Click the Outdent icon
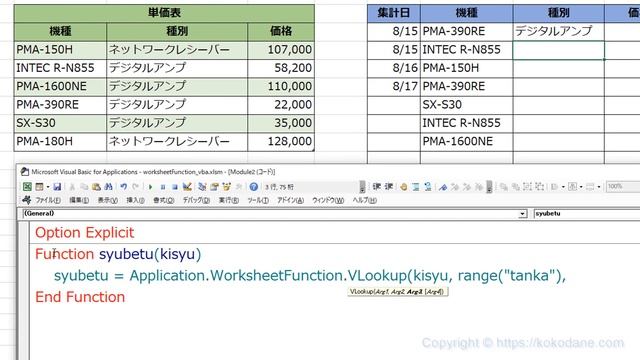The width and height of the screenshot is (640, 360). (389, 187)
